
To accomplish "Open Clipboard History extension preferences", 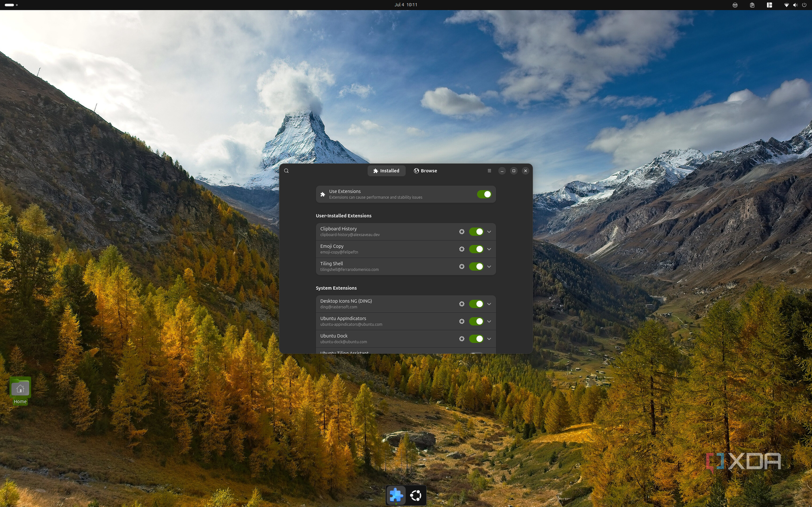I will (462, 232).
